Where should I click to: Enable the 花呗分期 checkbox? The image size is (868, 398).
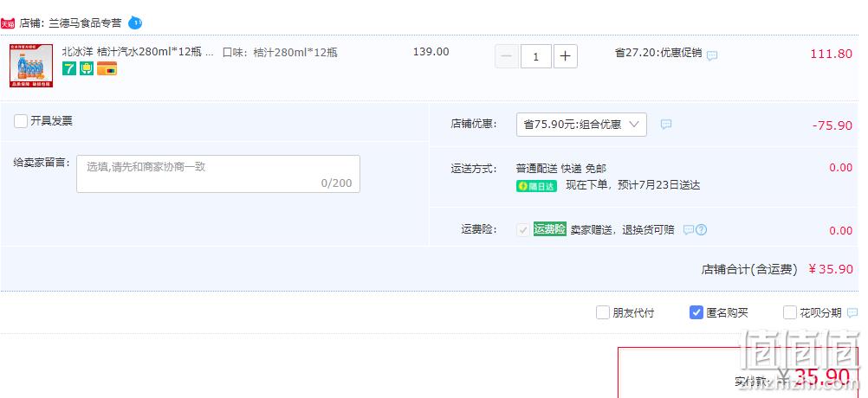click(x=790, y=312)
